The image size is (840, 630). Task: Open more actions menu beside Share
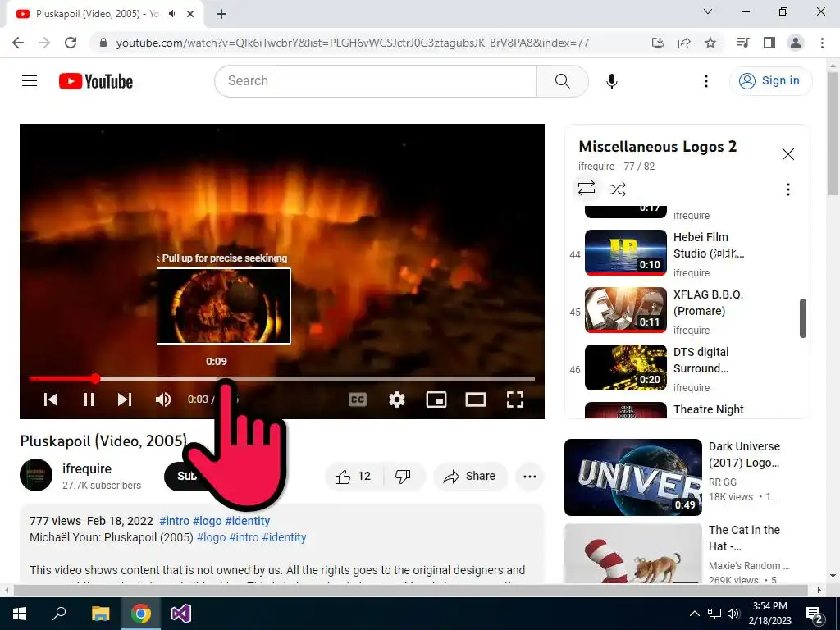[529, 477]
